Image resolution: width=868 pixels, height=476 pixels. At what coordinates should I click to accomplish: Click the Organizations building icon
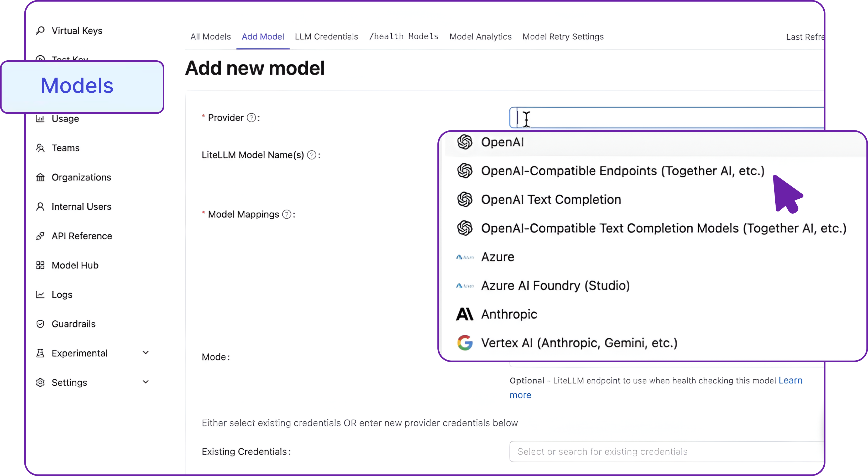[40, 177]
